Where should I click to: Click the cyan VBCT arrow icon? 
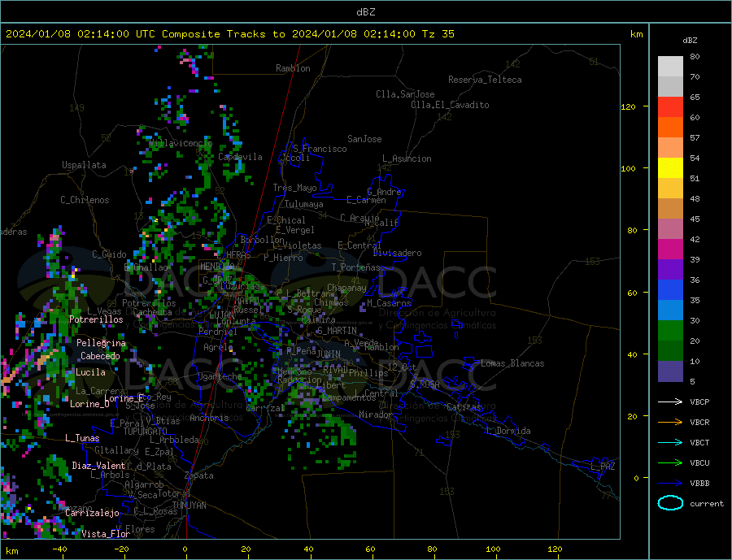tap(670, 442)
